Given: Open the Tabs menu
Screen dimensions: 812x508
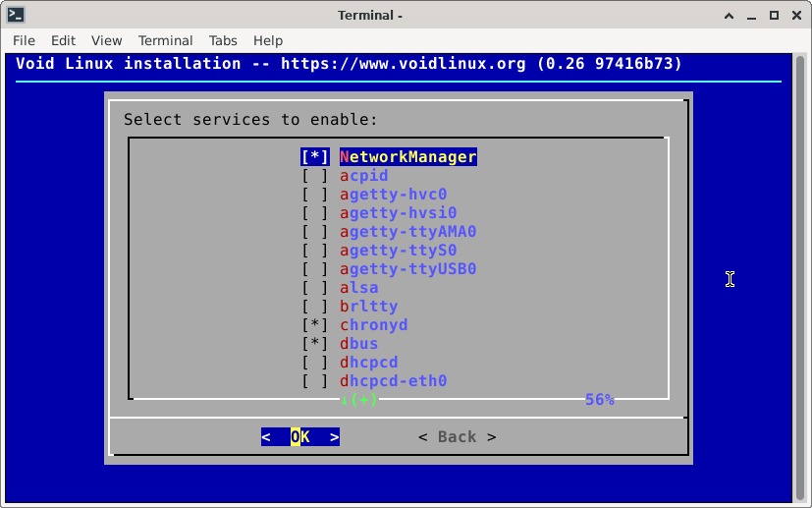Looking at the screenshot, I should tap(223, 40).
